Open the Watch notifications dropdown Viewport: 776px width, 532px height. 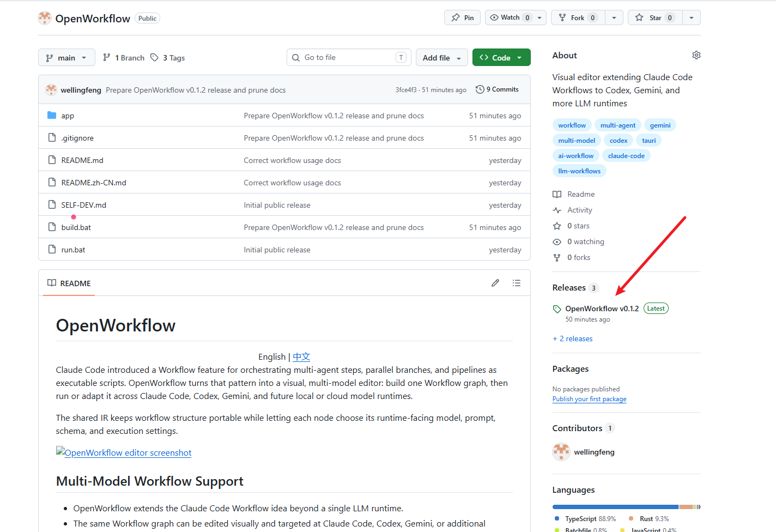[x=516, y=17]
